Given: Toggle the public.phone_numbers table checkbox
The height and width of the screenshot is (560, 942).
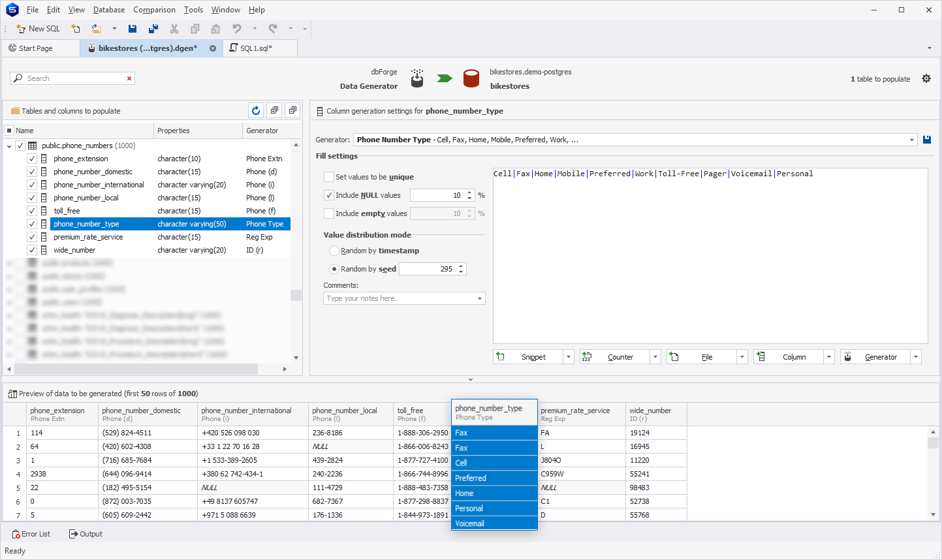Looking at the screenshot, I should click(x=20, y=146).
